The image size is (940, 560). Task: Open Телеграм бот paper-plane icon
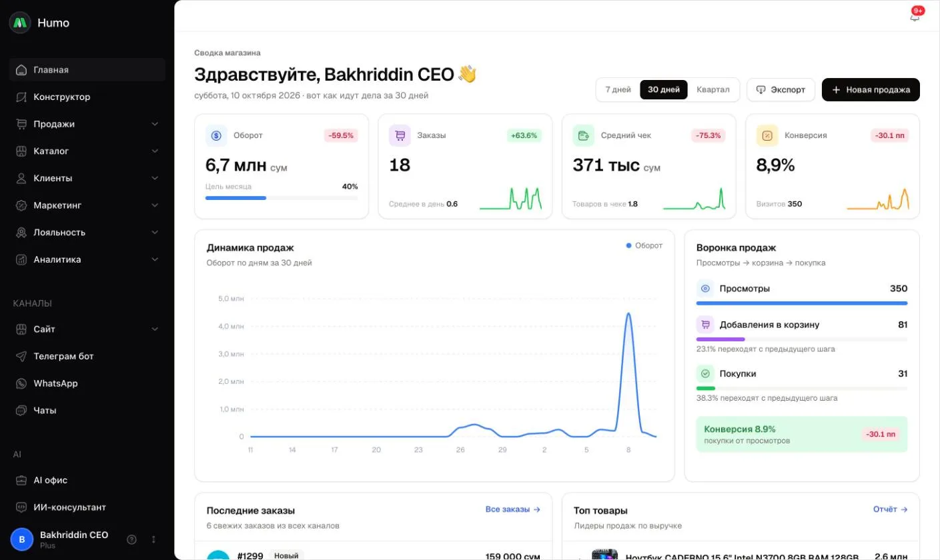(x=21, y=356)
